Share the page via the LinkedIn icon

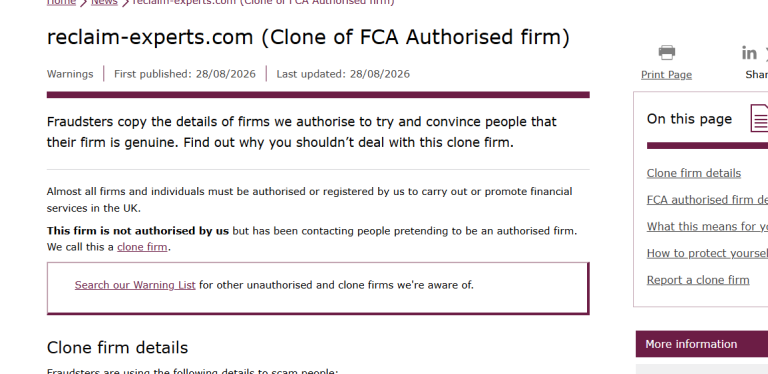(749, 53)
